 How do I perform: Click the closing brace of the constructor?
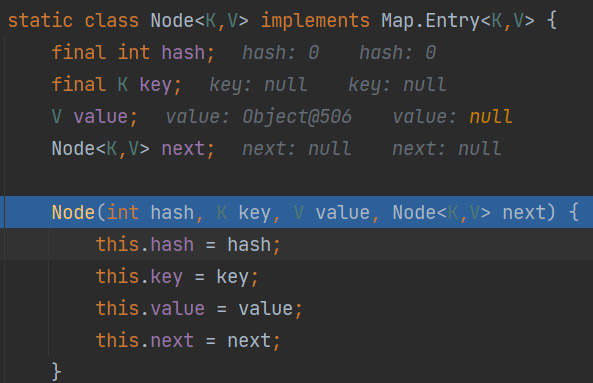click(x=56, y=372)
